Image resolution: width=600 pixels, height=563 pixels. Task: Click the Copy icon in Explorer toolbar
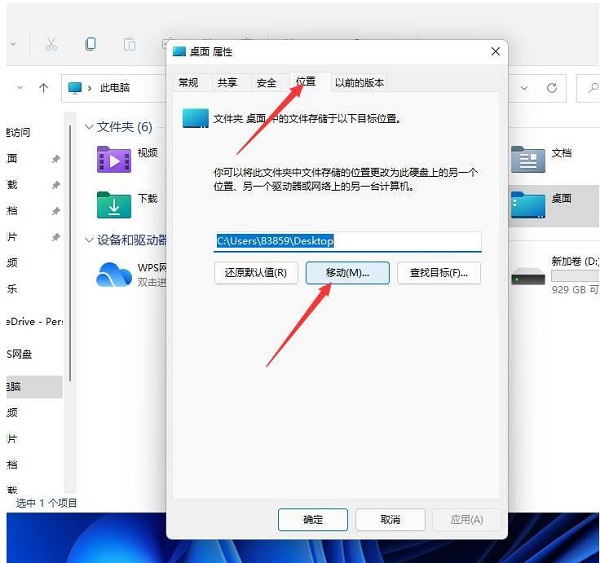[x=90, y=44]
